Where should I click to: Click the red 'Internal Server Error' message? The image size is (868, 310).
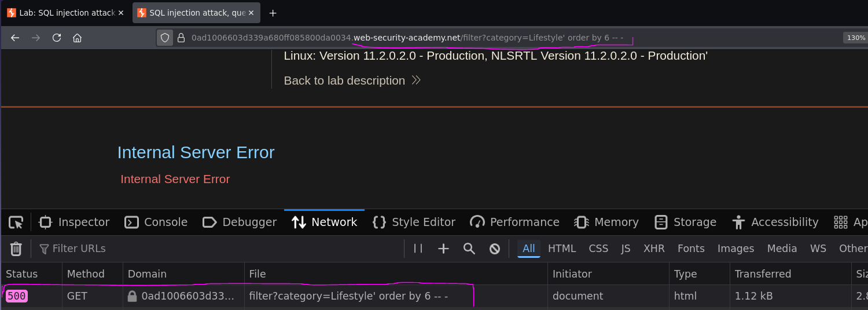click(x=175, y=179)
